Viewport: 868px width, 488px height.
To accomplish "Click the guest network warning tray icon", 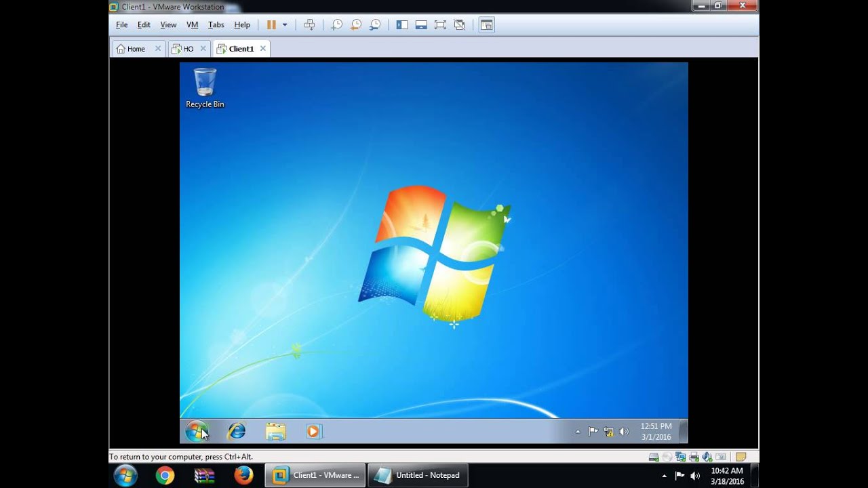I will tap(609, 432).
